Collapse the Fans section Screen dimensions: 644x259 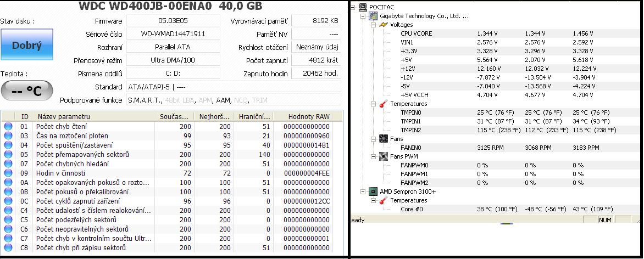point(373,139)
